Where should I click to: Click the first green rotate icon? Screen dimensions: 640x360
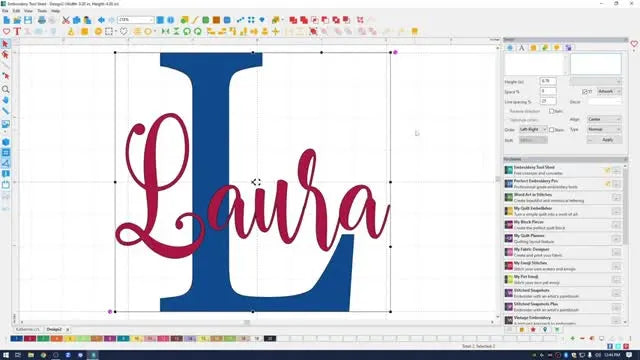187,31
